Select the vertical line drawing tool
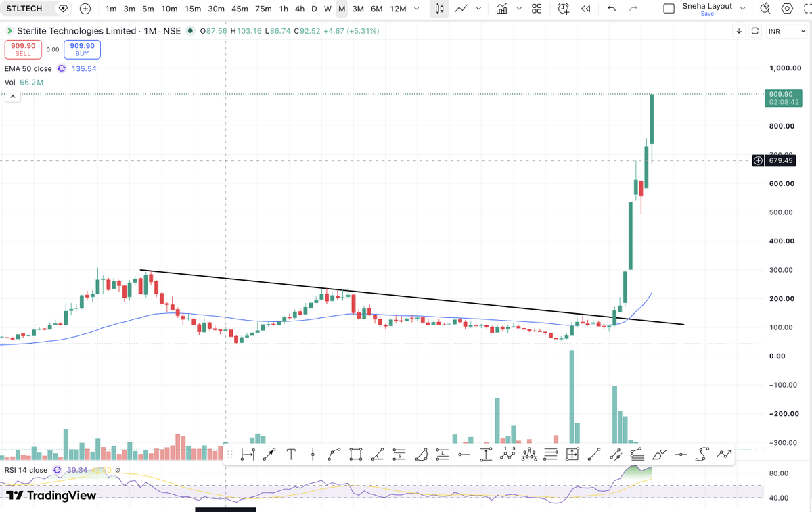Image resolution: width=812 pixels, height=512 pixels. click(313, 455)
